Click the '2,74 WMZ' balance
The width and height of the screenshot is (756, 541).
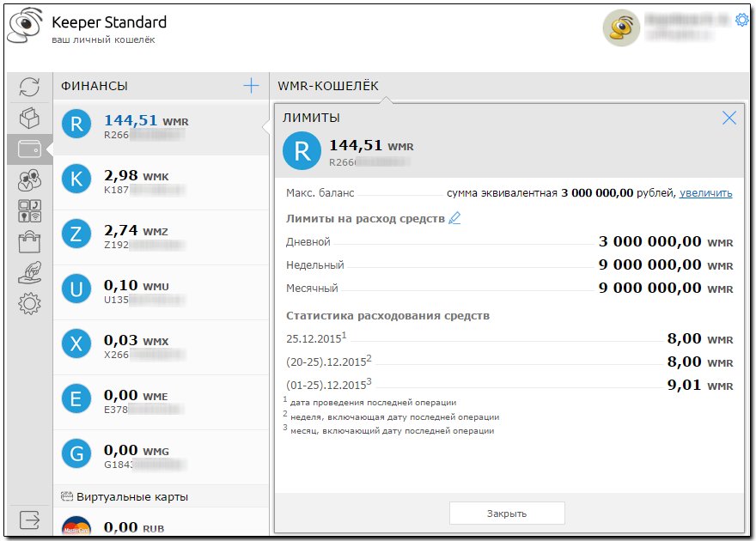click(136, 230)
